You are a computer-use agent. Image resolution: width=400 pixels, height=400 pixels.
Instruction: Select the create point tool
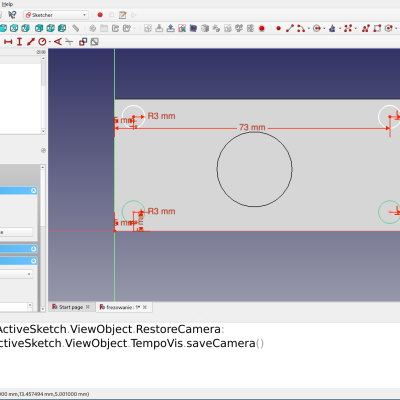tap(278, 28)
